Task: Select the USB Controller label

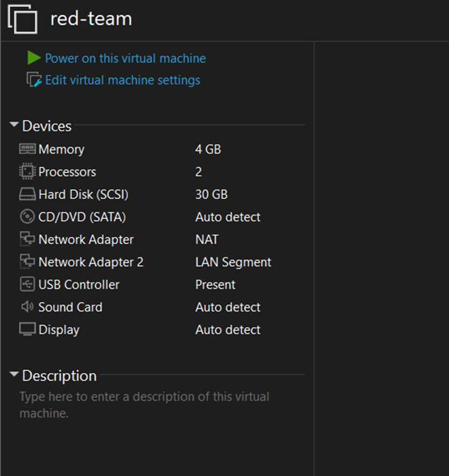Action: pyautogui.click(x=79, y=285)
